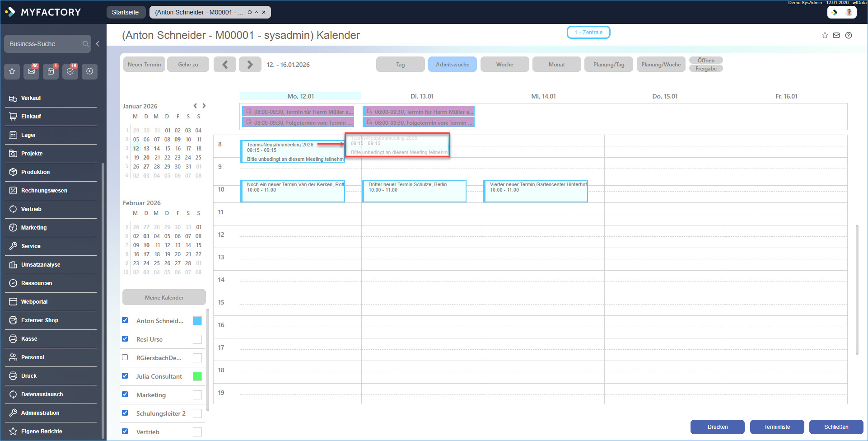Screen dimensions: 868x441
Task: Switch to Woche view
Action: tap(505, 65)
